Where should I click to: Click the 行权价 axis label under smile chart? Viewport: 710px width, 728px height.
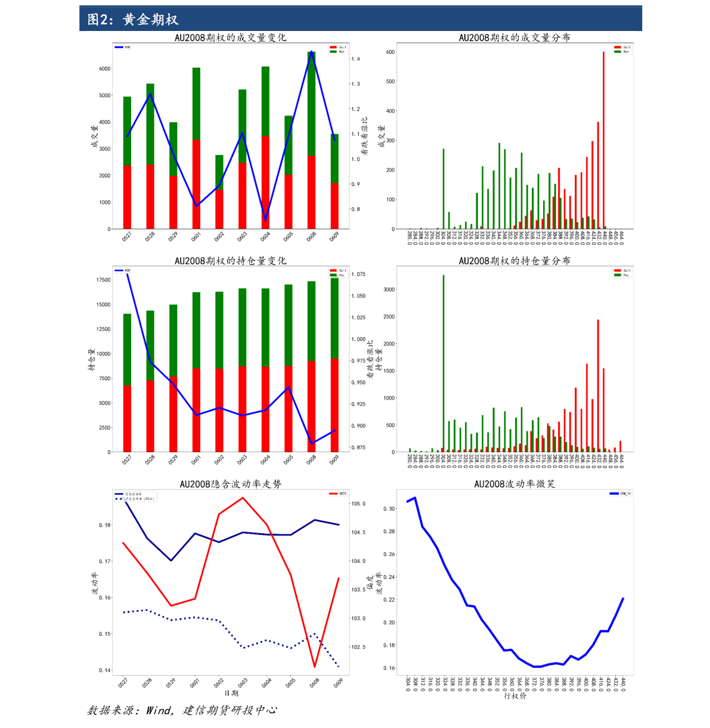point(514,696)
